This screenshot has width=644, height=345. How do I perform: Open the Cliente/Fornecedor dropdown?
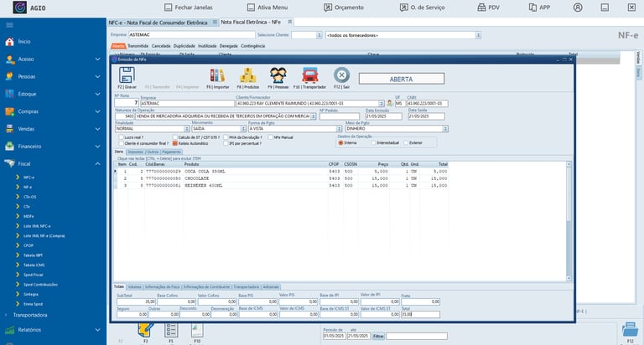382,104
